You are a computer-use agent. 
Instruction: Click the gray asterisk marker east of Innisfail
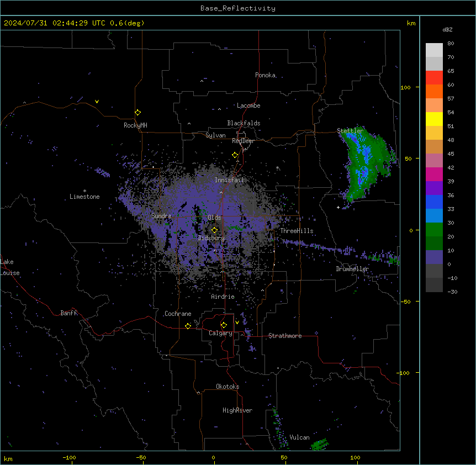(x=277, y=168)
